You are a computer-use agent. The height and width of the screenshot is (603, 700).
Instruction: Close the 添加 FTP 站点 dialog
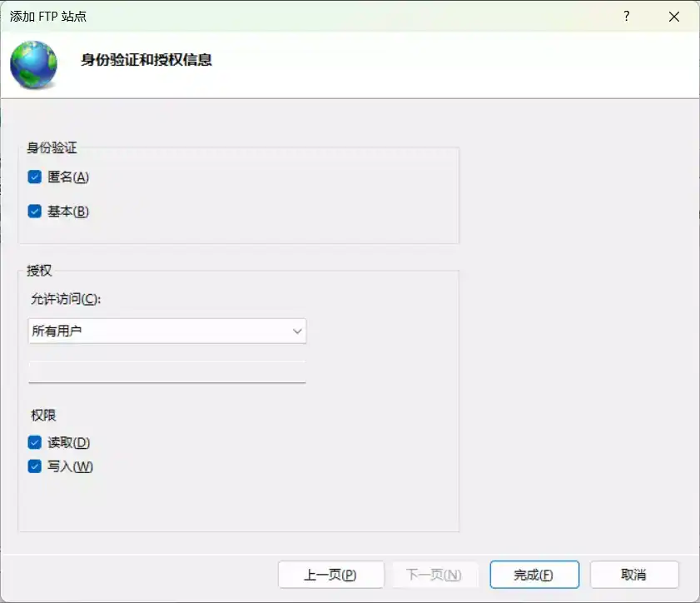coord(674,17)
